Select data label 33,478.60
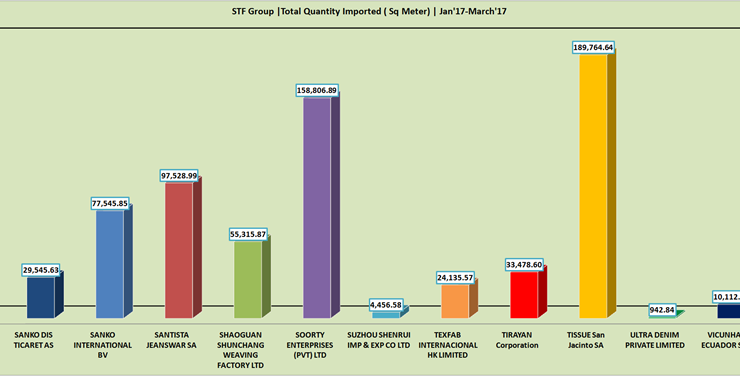 (524, 265)
